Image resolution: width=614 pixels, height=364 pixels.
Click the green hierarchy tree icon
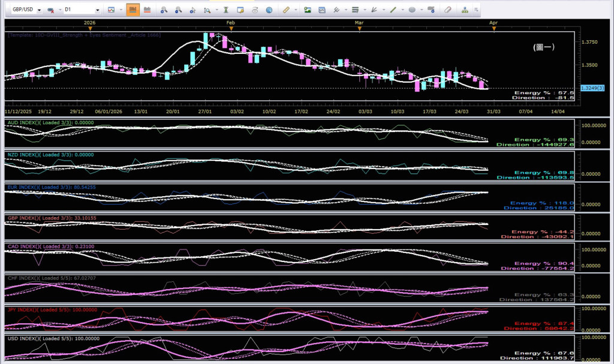[465, 10]
